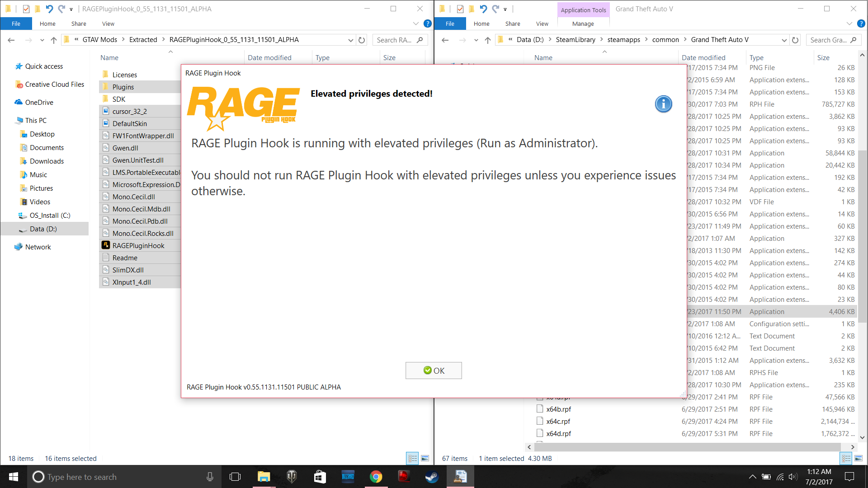
Task: Open the Manage tab under Application Tools
Action: point(583,23)
